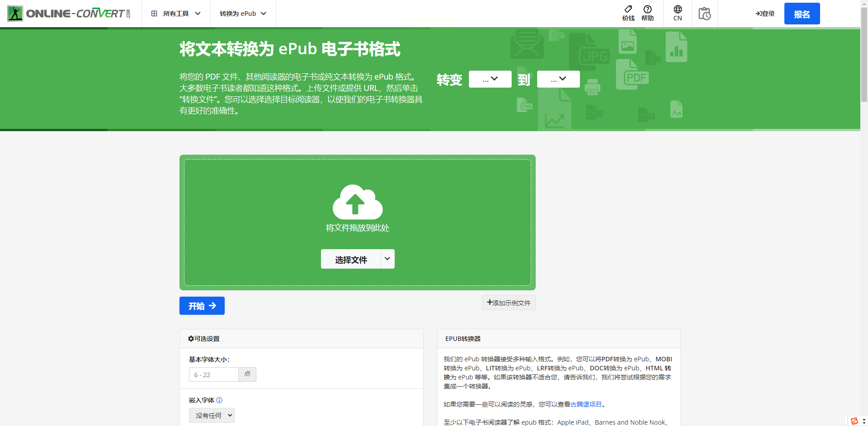Image resolution: width=868 pixels, height=426 pixels.
Task: Click the 选择文件 button
Action: [x=351, y=259]
